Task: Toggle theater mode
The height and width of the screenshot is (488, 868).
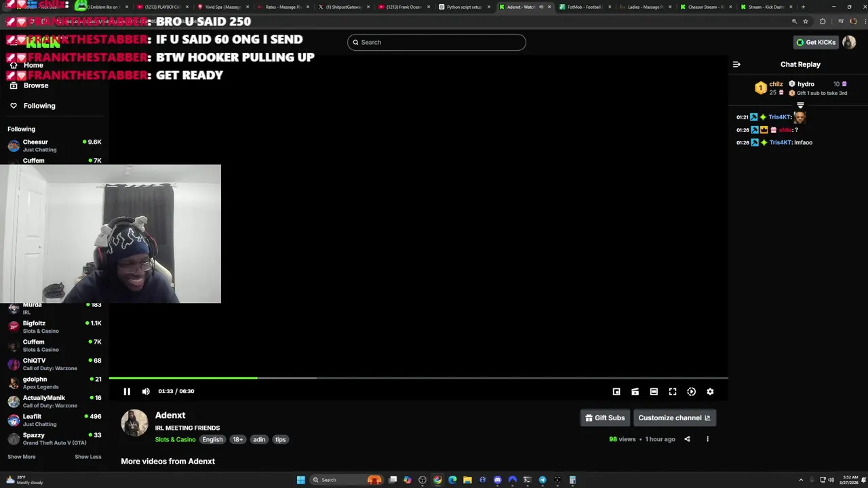Action: click(654, 392)
